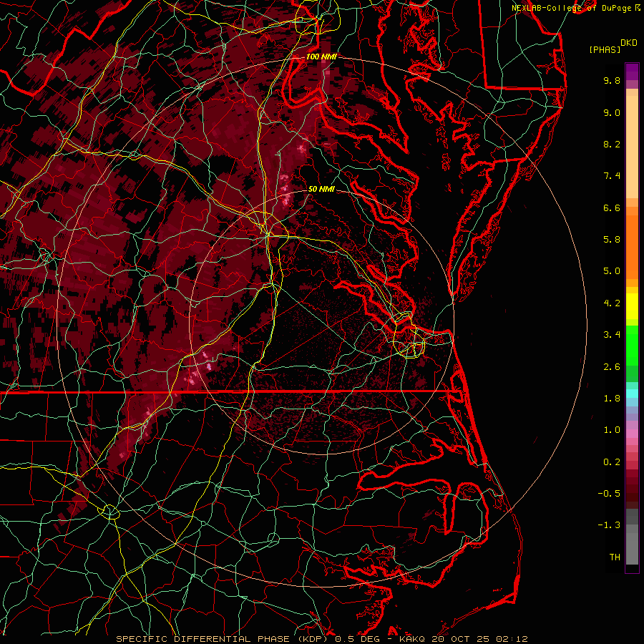Image resolution: width=644 pixels, height=644 pixels.
Task: Select the 1.0 scale label
Action: coord(612,430)
